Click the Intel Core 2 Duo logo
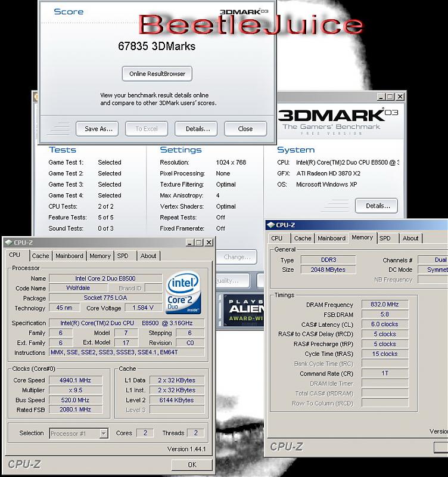The height and width of the screenshot is (477, 448). point(183,293)
